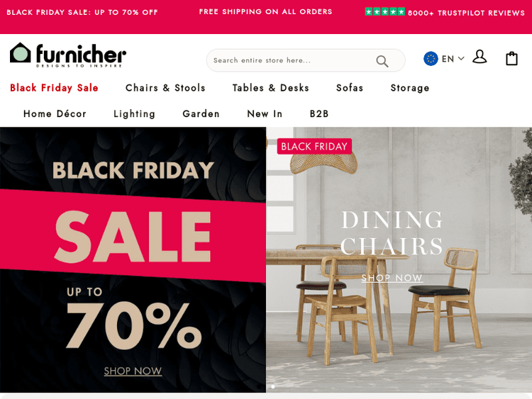Click the Trustpilot green stars rating

coord(384,12)
